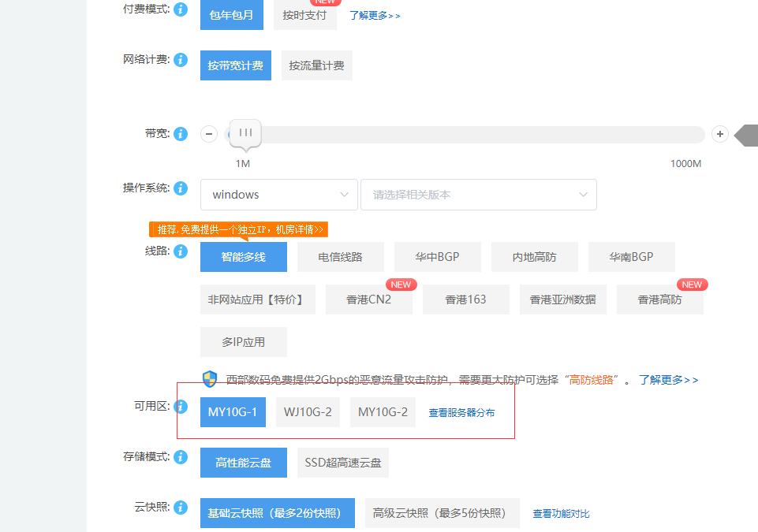Switch to 电信线路 line
Image resolution: width=758 pixels, height=532 pixels.
(x=340, y=257)
